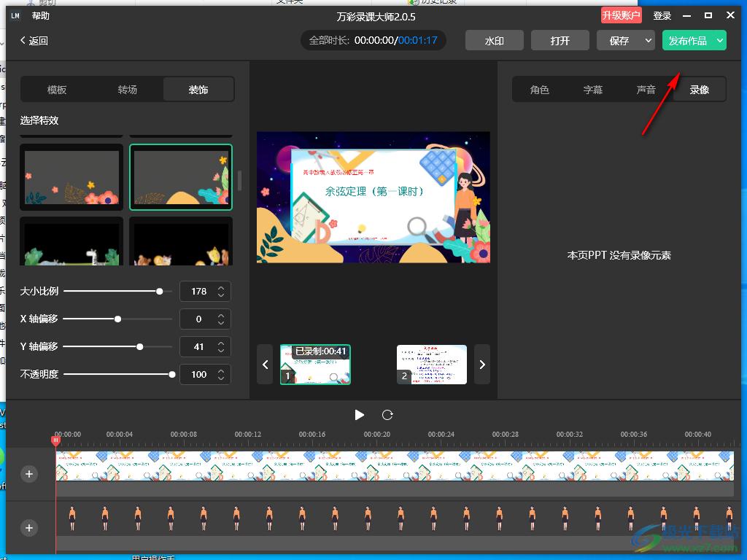Open the 帮助 menu
Viewport: 747px width, 560px height.
coord(41,16)
